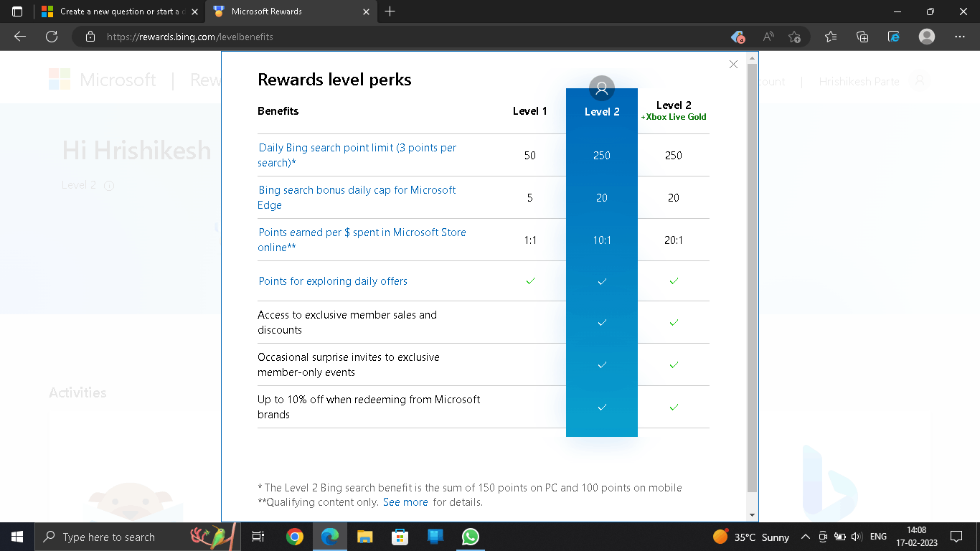The image size is (980, 551).
Task: Click the Internet Explorer mode toolbar icon
Action: [x=894, y=37]
